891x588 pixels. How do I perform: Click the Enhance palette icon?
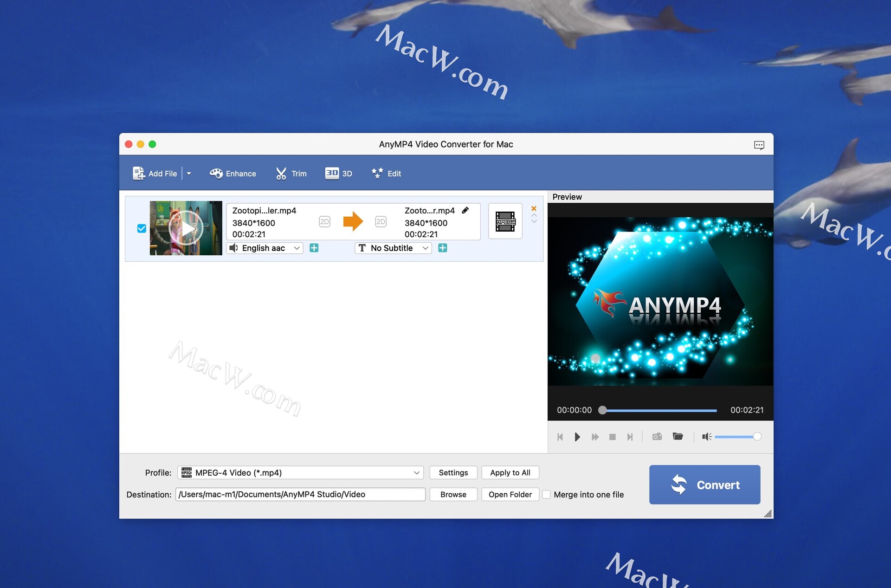pyautogui.click(x=216, y=174)
